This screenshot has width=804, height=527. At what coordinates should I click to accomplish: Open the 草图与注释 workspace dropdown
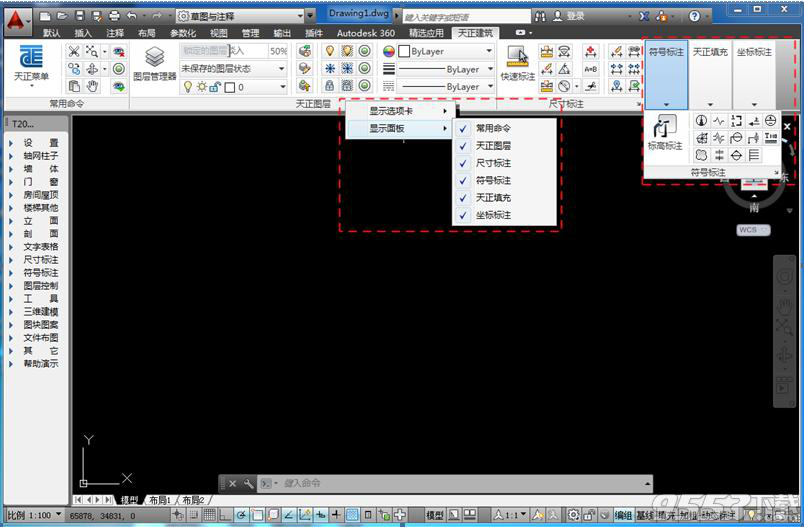click(x=244, y=16)
